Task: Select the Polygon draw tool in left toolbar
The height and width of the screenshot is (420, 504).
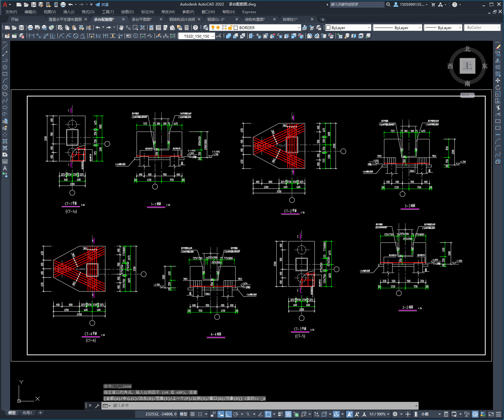Action: [x=5, y=67]
